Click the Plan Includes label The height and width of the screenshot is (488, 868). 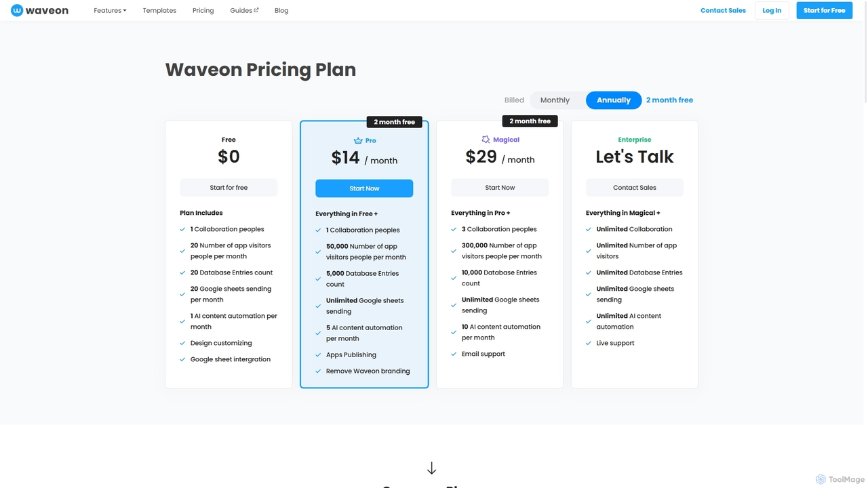[201, 213]
